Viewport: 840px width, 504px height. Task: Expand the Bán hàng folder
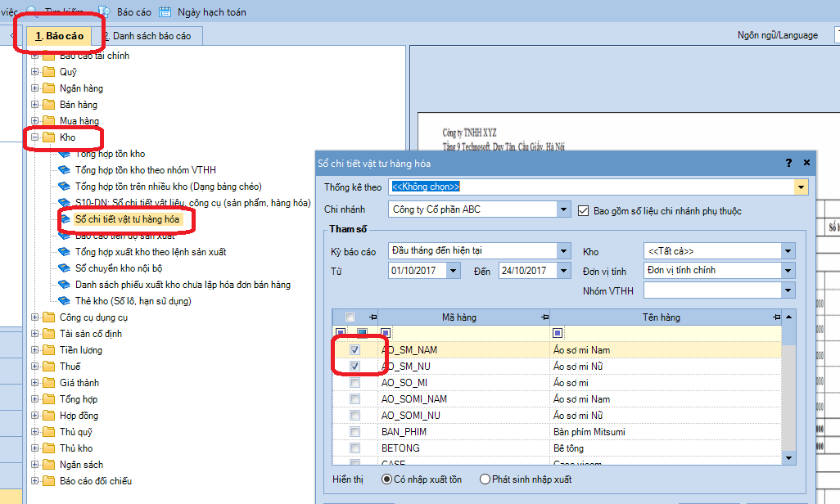[x=35, y=105]
